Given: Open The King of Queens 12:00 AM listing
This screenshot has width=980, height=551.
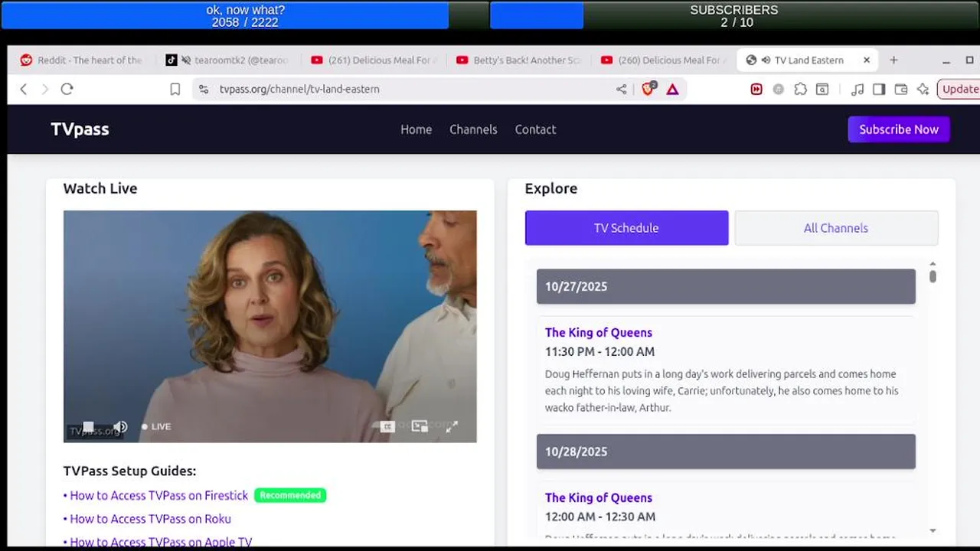Looking at the screenshot, I should point(599,497).
